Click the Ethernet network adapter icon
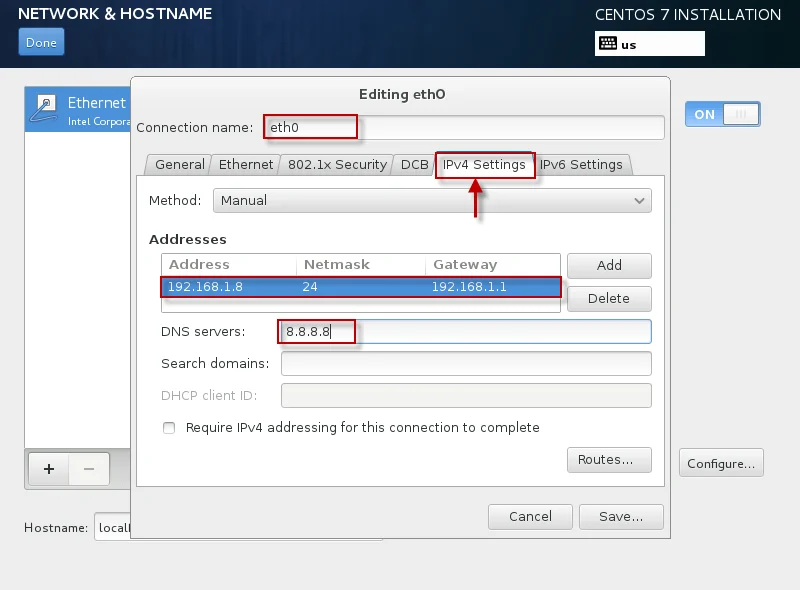This screenshot has width=800, height=590. 46,105
